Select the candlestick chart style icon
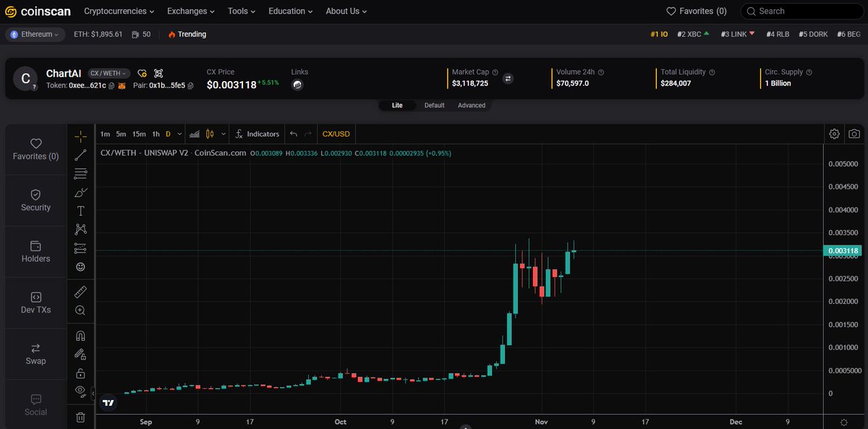The height and width of the screenshot is (429, 868). pyautogui.click(x=210, y=134)
